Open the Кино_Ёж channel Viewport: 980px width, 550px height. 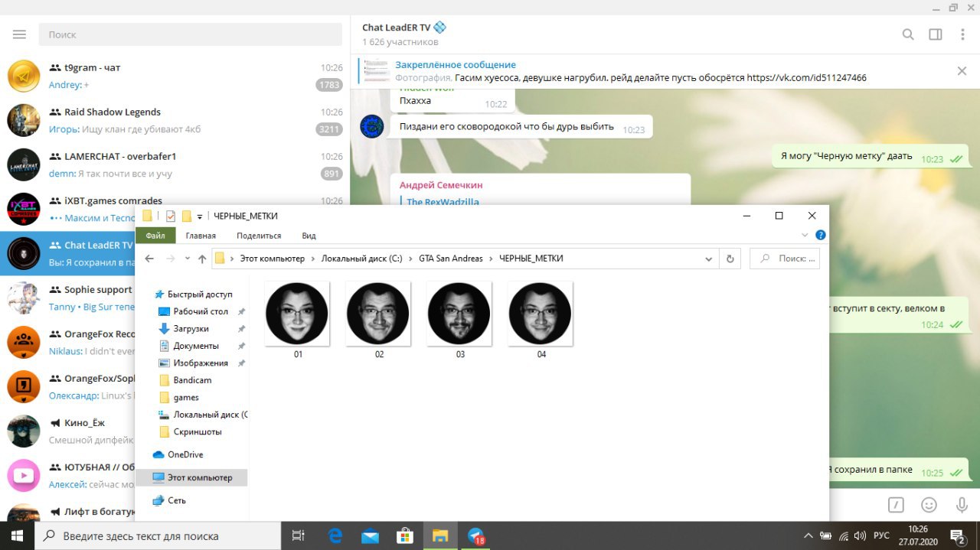tap(67, 431)
